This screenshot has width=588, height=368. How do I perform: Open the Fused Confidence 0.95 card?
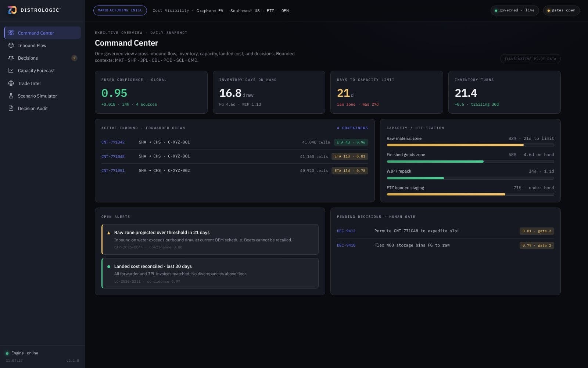(151, 92)
